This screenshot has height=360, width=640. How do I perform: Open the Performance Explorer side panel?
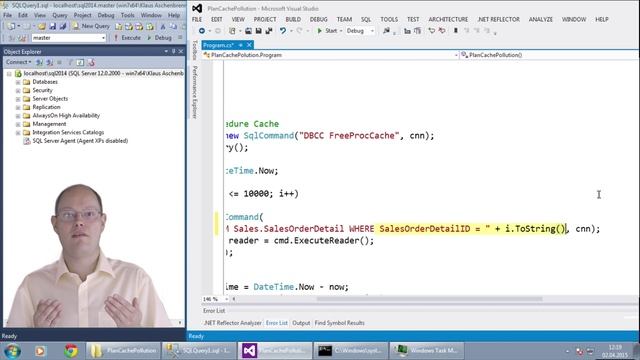tap(195, 92)
